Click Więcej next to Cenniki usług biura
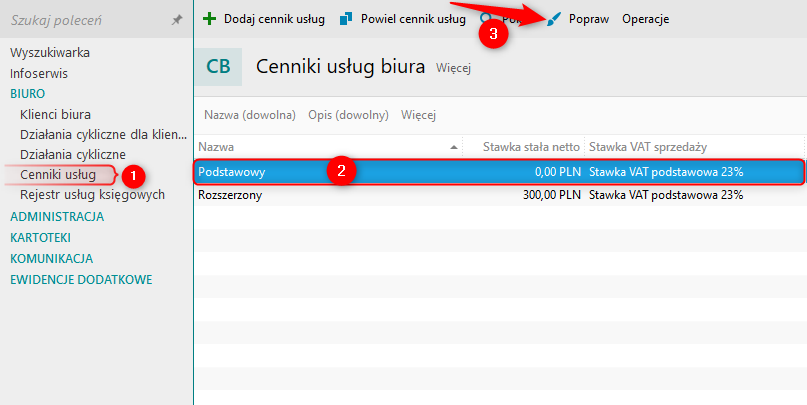This screenshot has height=405, width=807. click(x=453, y=68)
